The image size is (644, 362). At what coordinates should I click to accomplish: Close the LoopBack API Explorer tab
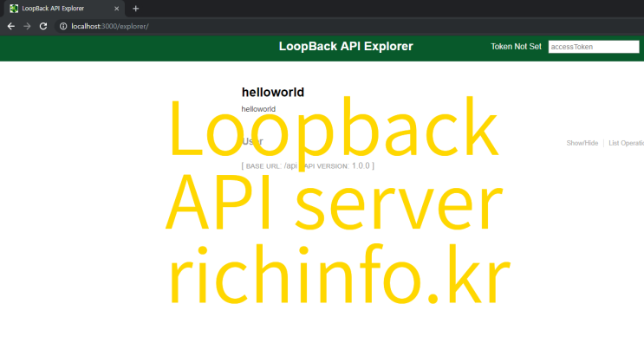click(x=117, y=9)
